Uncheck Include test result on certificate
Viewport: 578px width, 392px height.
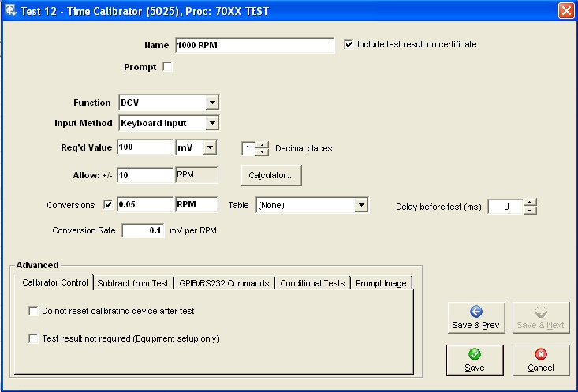point(349,45)
